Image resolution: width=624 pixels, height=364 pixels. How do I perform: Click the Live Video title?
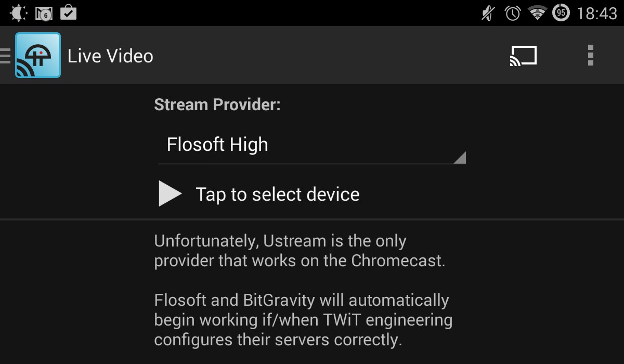[x=110, y=56]
